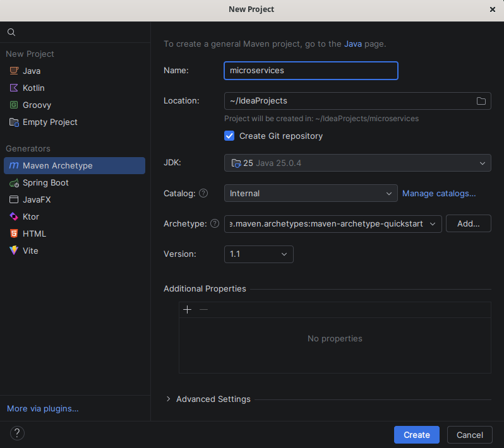
Task: Click the Groovy icon in sidebar
Action: pyautogui.click(x=14, y=105)
